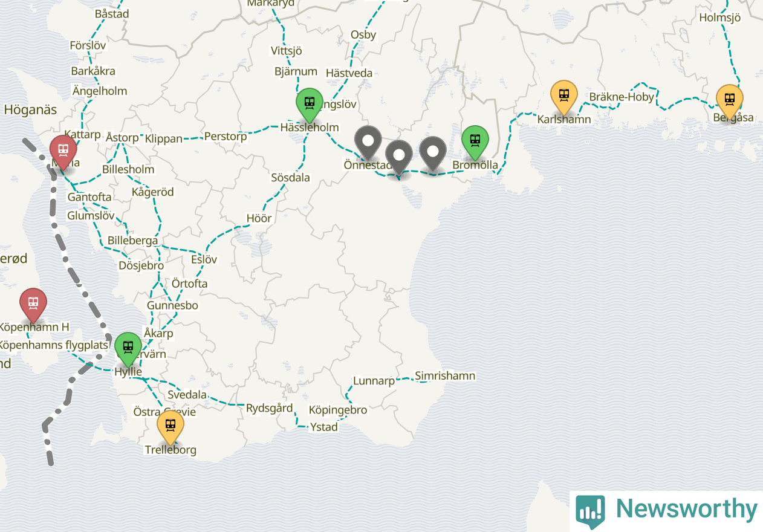Screen dimensions: 763x532
Task: Click the yellow train marker at Karlshamn
Action: tap(564, 98)
